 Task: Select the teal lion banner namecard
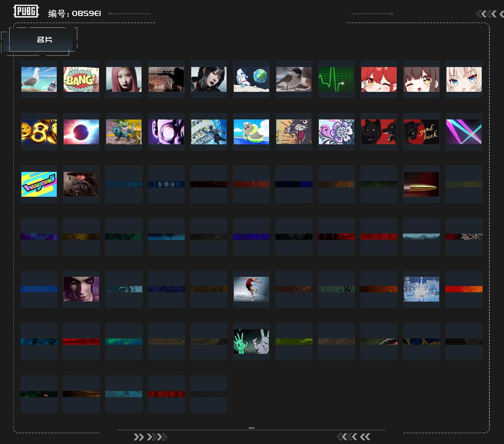[124, 289]
